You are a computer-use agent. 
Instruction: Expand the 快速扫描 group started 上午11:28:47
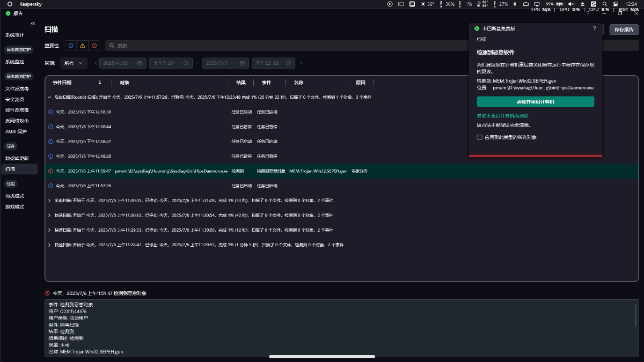50,245
